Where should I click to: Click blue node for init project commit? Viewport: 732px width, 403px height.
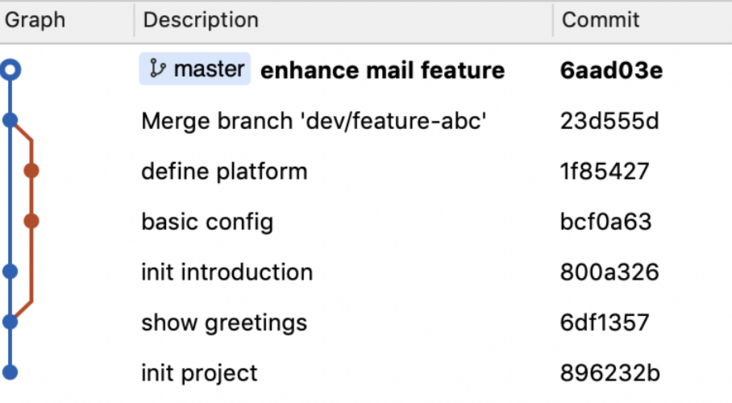coord(11,372)
